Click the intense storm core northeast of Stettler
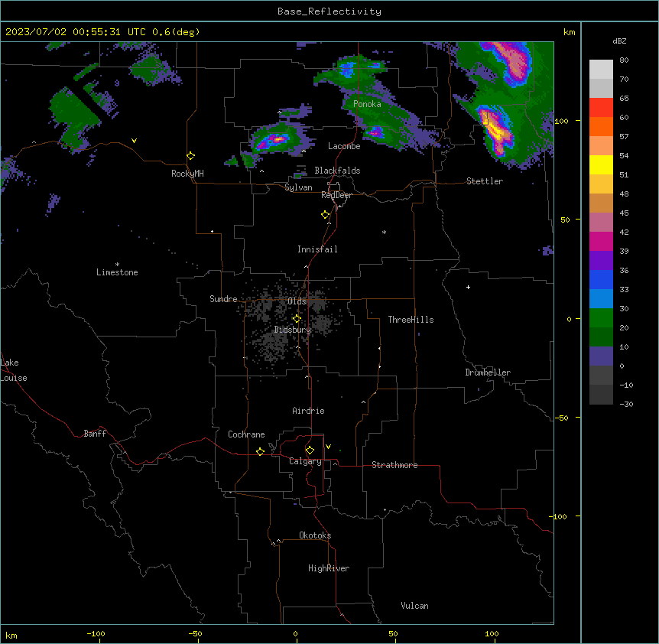The width and height of the screenshot is (659, 644). point(497,129)
